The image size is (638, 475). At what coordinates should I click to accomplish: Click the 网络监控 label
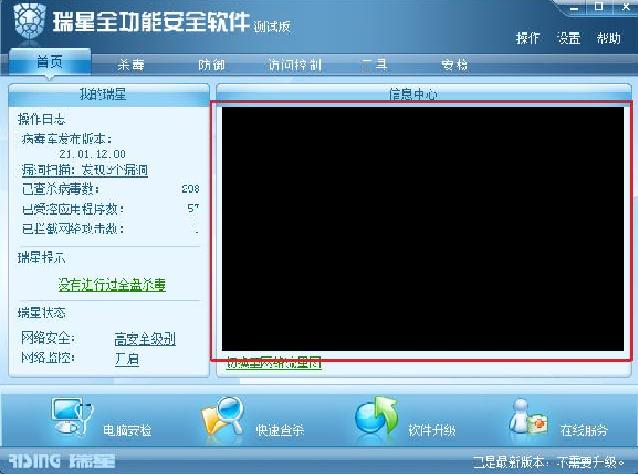click(48, 358)
